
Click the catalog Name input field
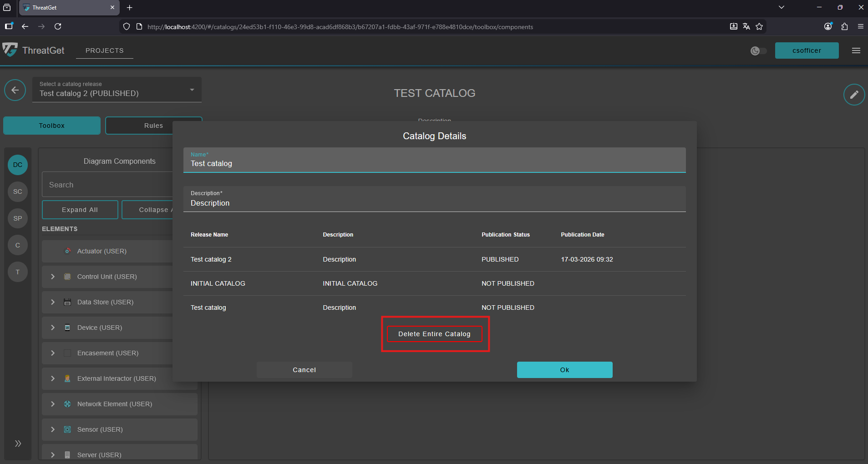click(434, 163)
